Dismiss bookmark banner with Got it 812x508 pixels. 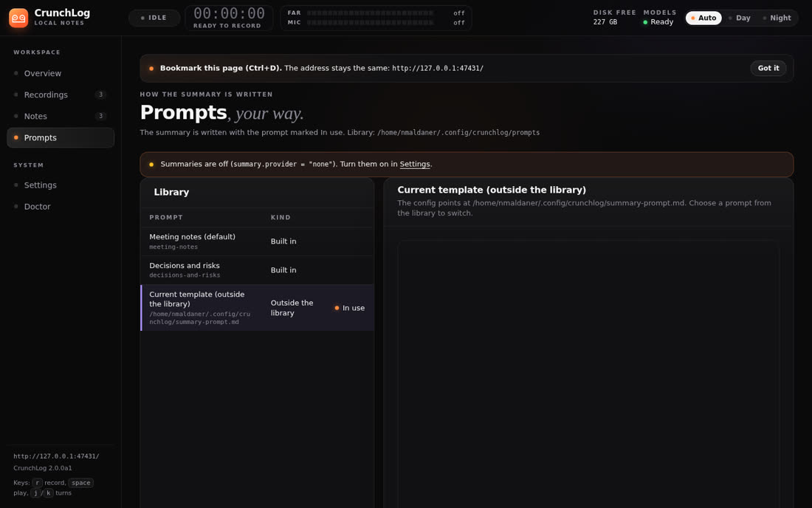pos(768,69)
